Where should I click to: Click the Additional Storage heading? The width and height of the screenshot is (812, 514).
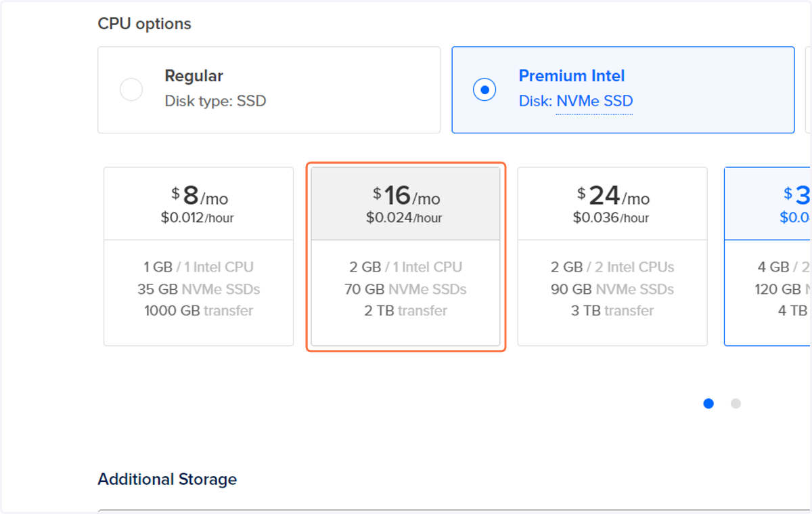point(167,479)
